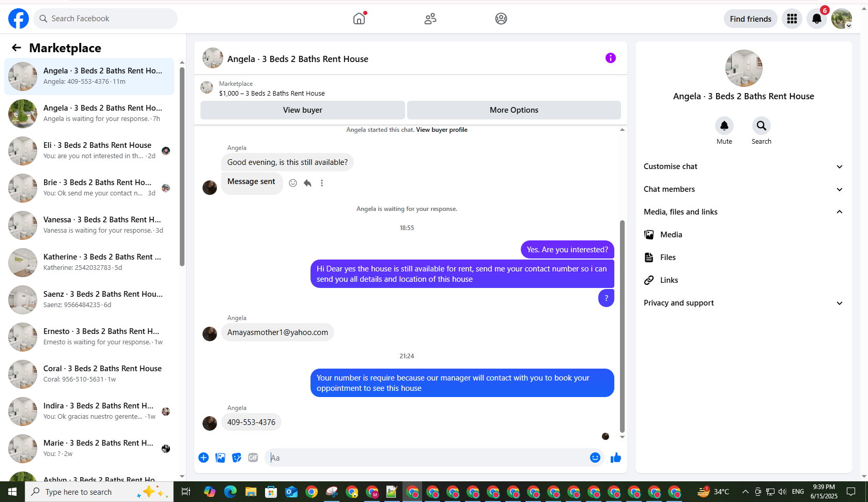React to the 'Message sent' message
The image size is (868, 502).
pyautogui.click(x=293, y=183)
